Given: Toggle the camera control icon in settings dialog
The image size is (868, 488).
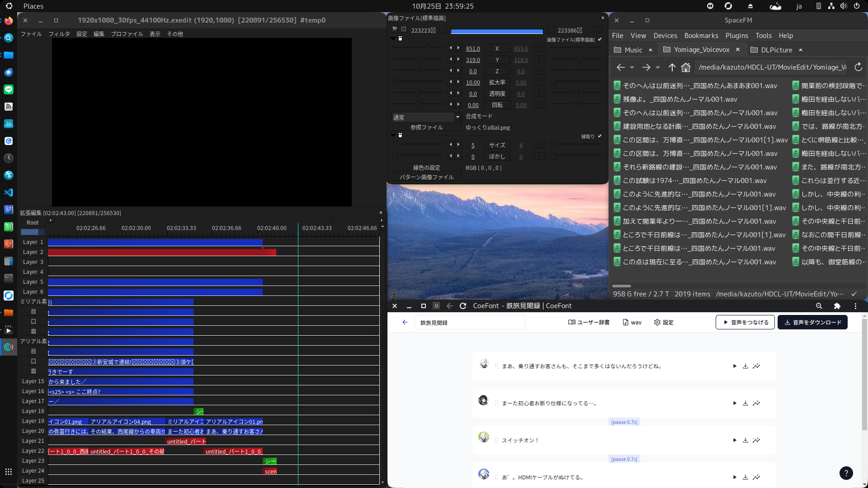Looking at the screenshot, I should [395, 29].
